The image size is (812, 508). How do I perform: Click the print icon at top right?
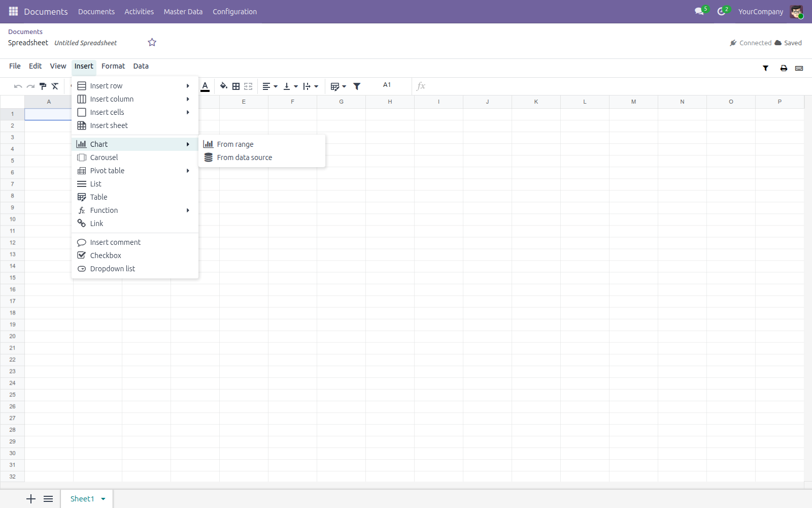point(784,68)
